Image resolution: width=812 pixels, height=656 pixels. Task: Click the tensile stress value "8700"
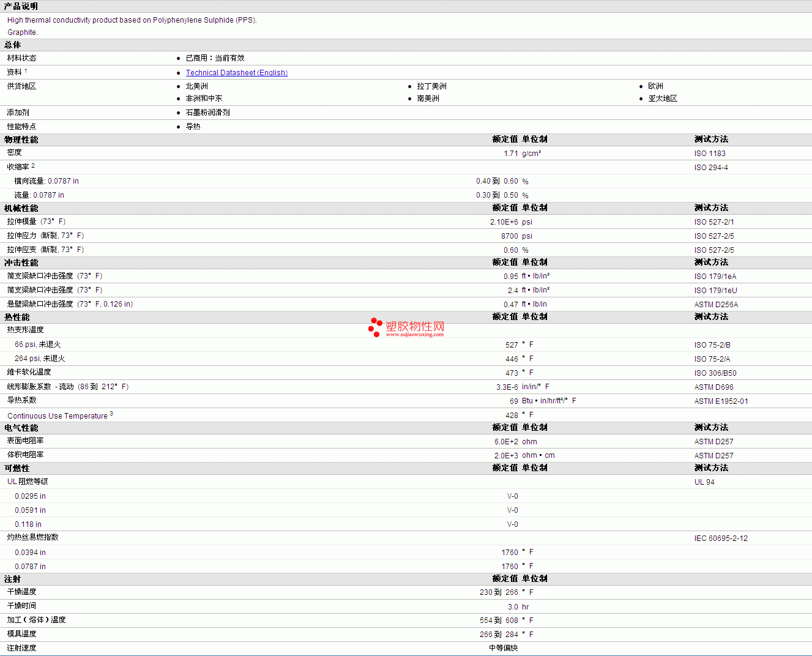click(x=510, y=236)
